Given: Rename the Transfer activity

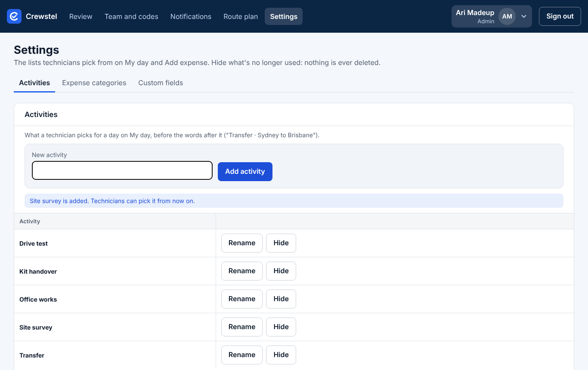Looking at the screenshot, I should (242, 355).
